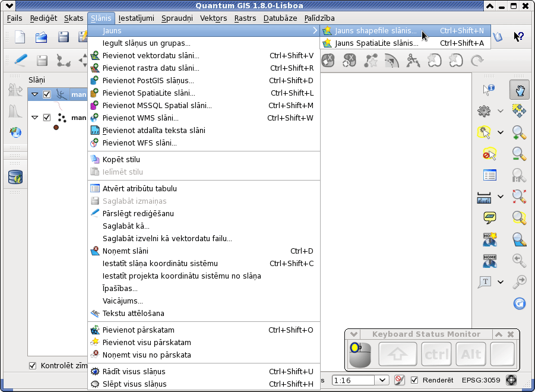Click the Save Project floppy icon
The width and height of the screenshot is (535, 392).
63,37
